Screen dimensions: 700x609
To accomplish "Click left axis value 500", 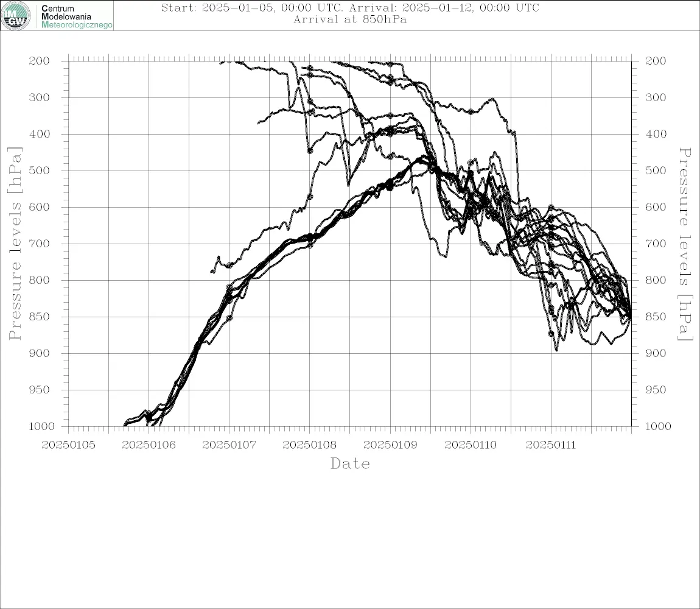I will (x=39, y=171).
